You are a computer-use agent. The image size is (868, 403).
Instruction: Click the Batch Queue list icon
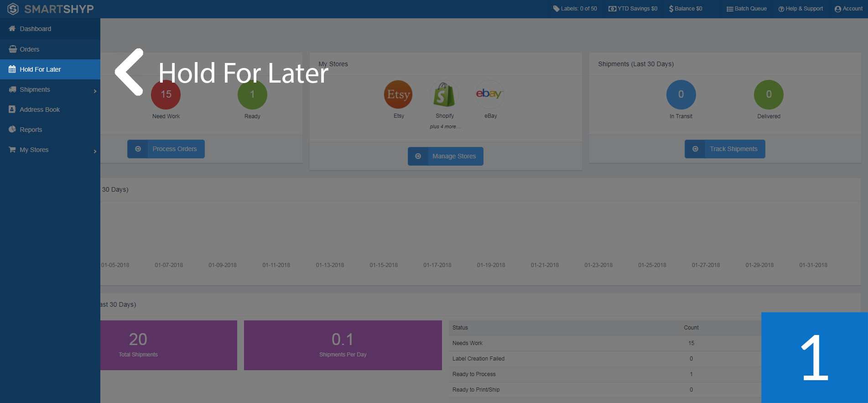(x=730, y=9)
